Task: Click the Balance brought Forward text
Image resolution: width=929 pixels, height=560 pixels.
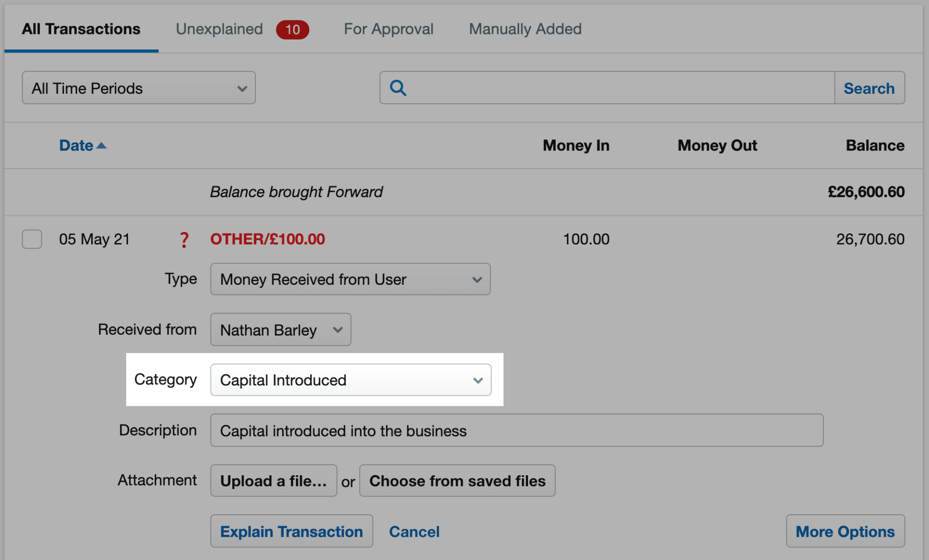Action: click(296, 192)
